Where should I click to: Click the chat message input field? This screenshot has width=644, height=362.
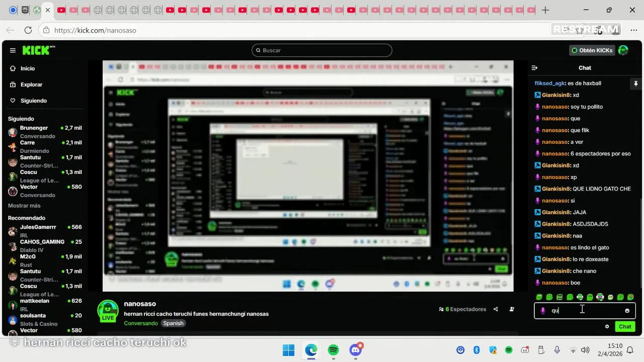[585, 311]
